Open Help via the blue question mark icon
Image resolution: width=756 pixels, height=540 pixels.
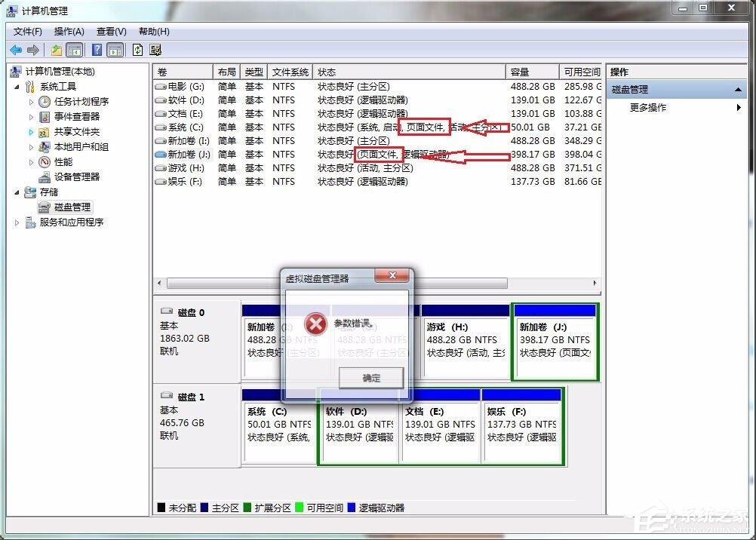97,50
